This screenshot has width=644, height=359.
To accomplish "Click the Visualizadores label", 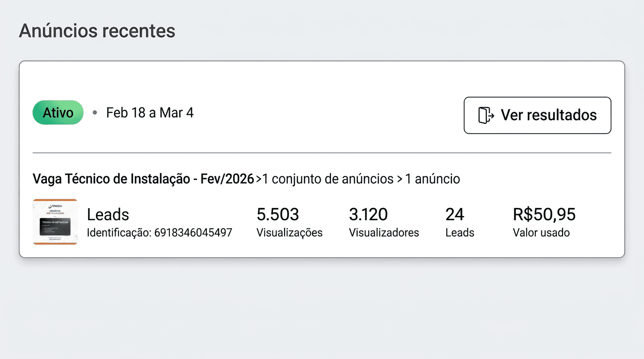I will tap(384, 232).
